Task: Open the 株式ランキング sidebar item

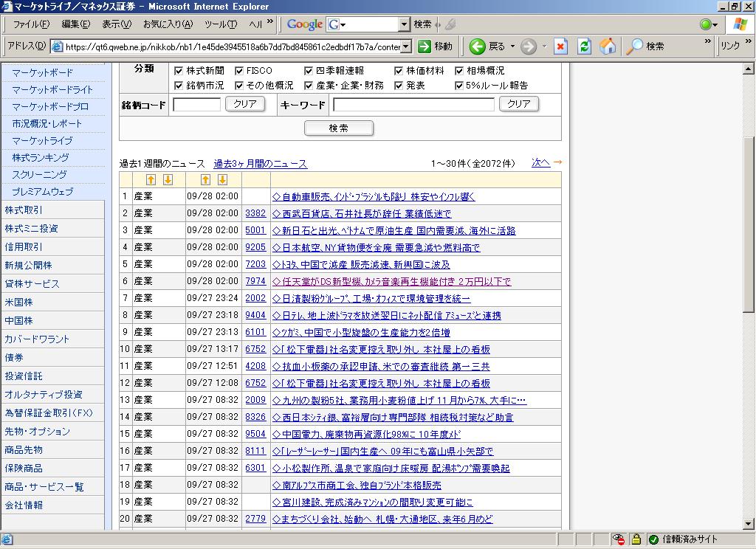Action: pyautogui.click(x=41, y=158)
